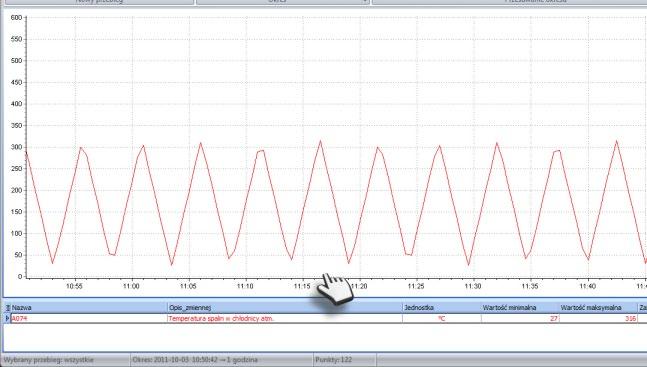Click the red curve peak after 11:15

tap(320, 141)
